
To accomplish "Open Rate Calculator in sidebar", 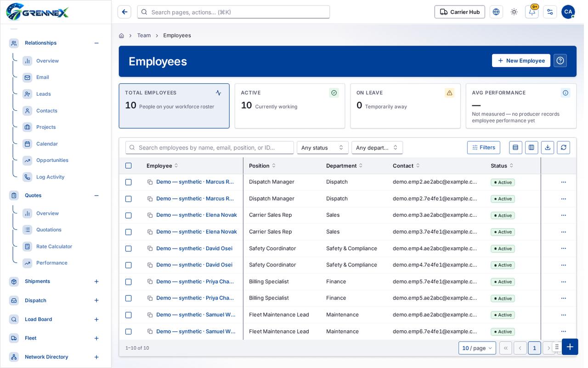I will tap(54, 247).
